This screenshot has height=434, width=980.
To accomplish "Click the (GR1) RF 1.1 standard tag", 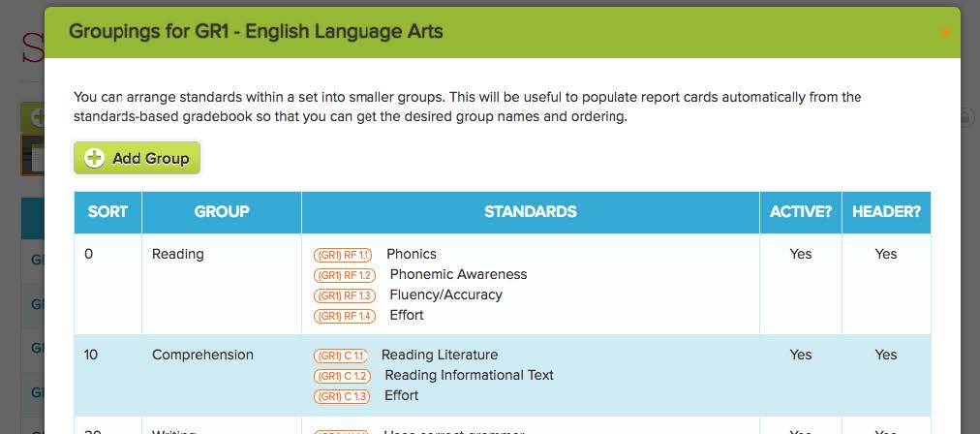I will click(x=343, y=255).
